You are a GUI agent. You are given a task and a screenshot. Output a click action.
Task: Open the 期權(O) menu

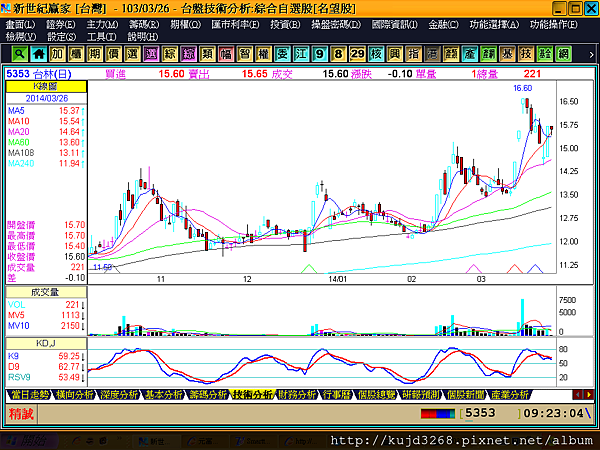(x=185, y=24)
